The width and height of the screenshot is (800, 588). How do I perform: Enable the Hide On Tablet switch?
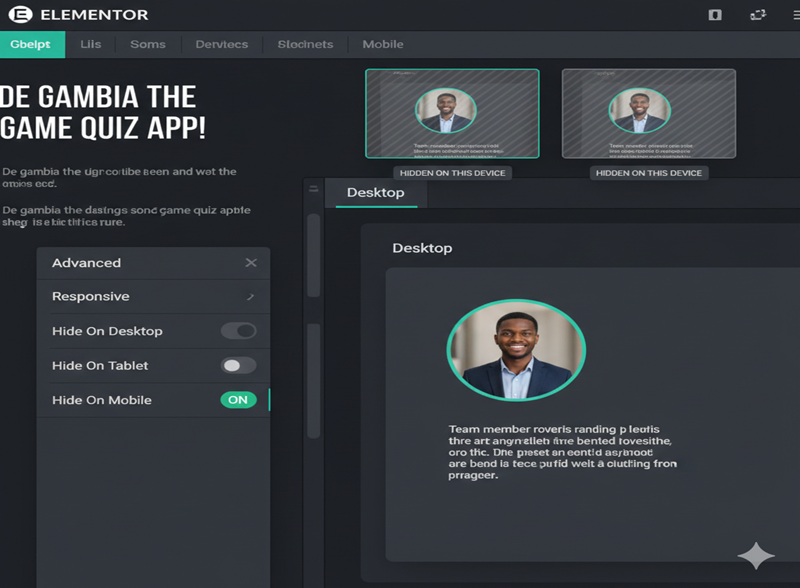(x=238, y=365)
